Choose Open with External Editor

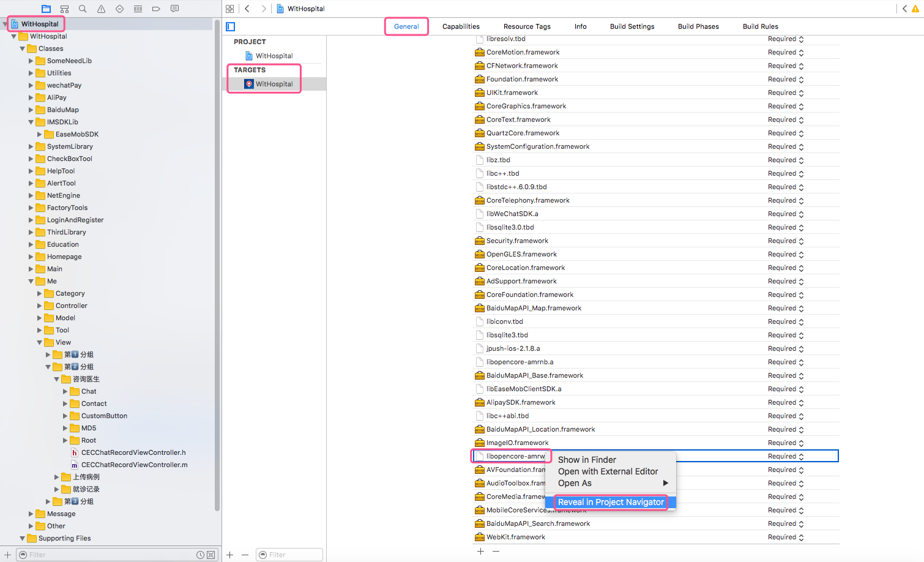(611, 471)
